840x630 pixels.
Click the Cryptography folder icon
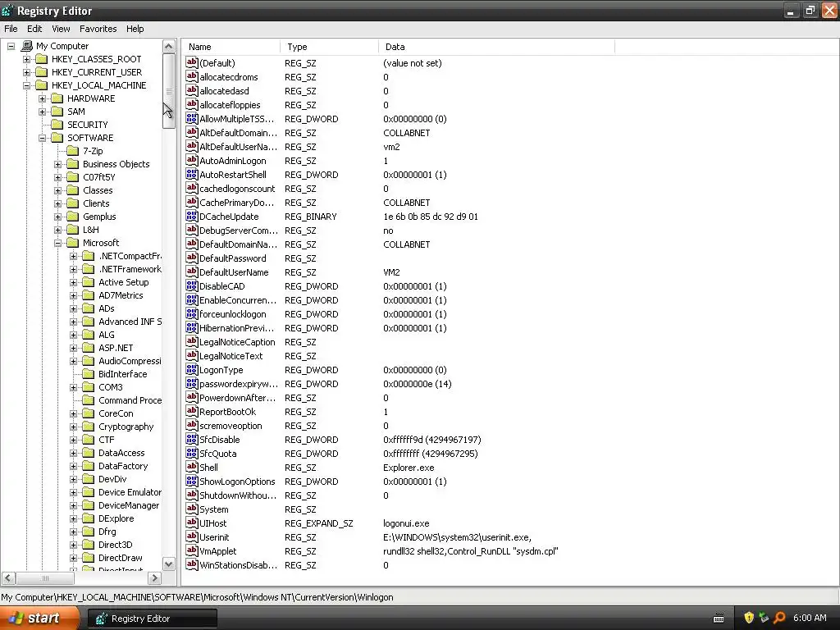click(x=89, y=427)
